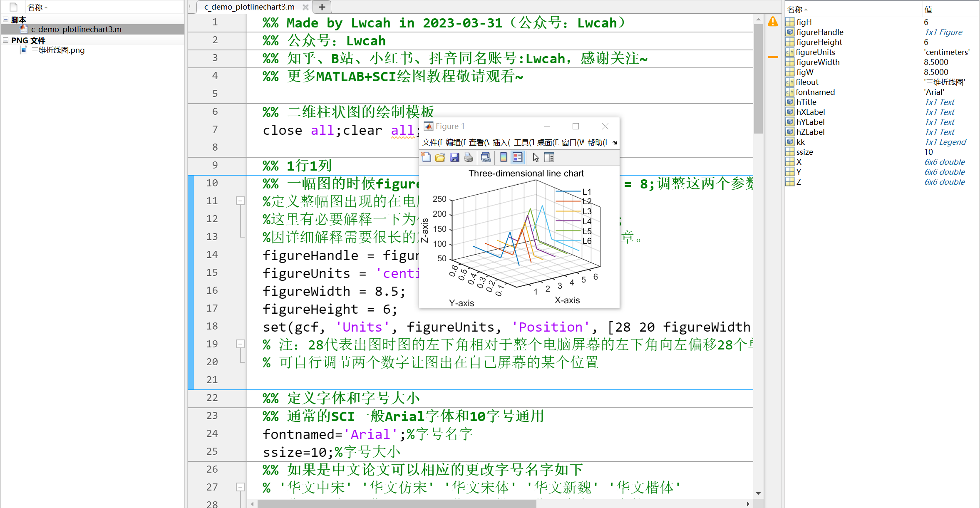The image size is (980, 508).
Task: Select the c_demo_plotlinechart3.m editor tab
Action: [x=248, y=7]
